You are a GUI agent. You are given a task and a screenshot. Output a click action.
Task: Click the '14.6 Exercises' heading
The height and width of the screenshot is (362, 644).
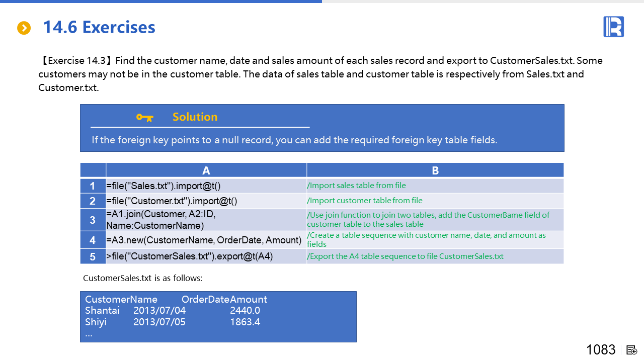pos(99,27)
